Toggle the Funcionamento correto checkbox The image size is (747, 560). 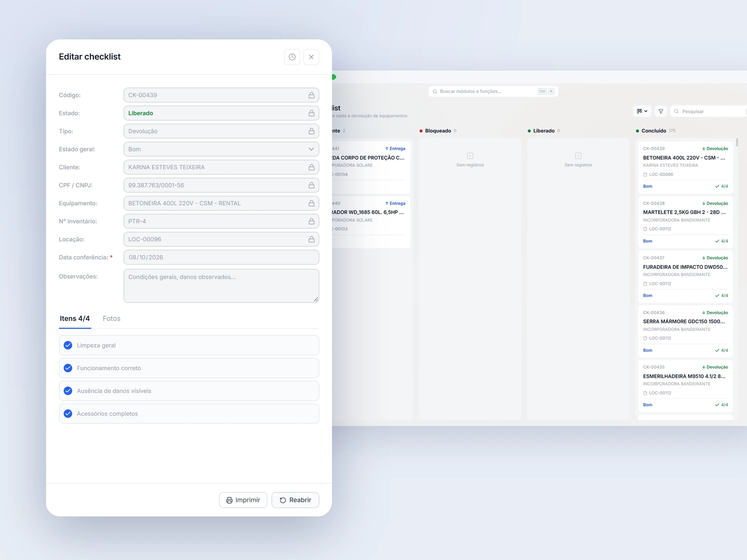(x=68, y=368)
